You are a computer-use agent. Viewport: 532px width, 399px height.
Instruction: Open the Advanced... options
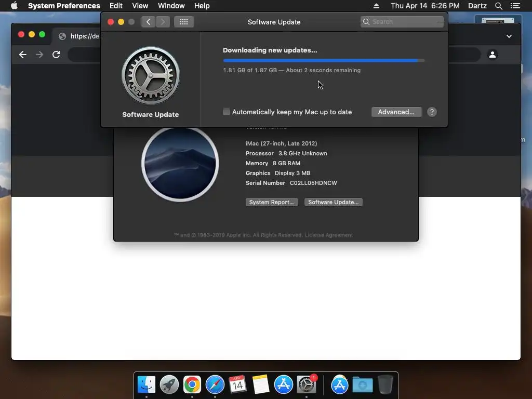click(396, 112)
